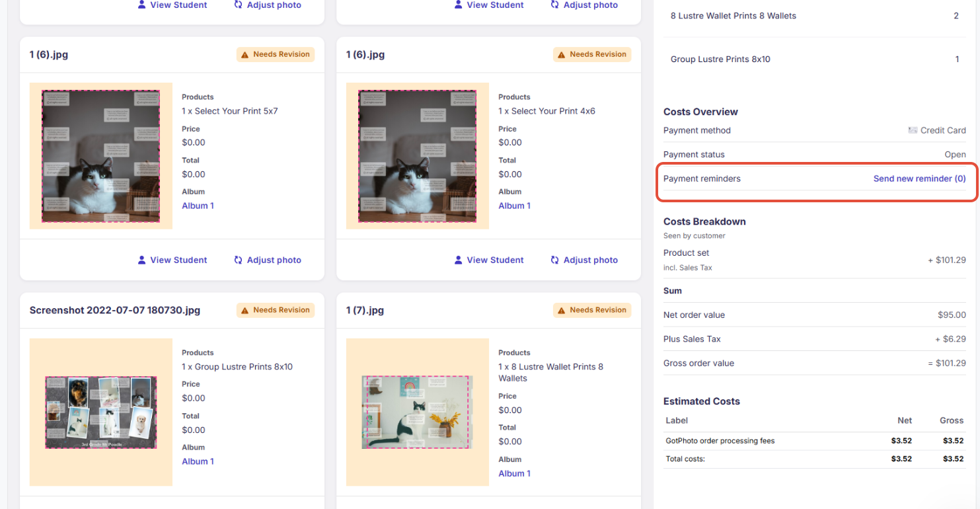Click the Payment method label
The height and width of the screenshot is (509, 980).
tap(697, 130)
